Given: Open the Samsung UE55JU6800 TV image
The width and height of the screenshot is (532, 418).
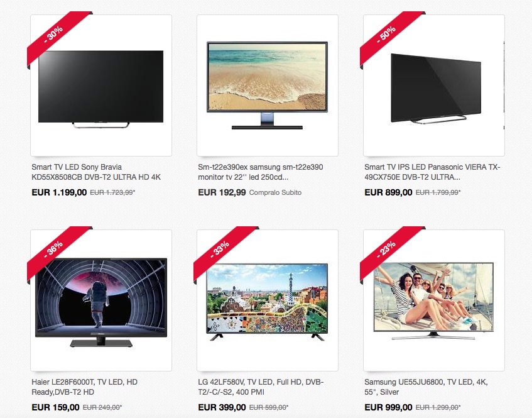Looking at the screenshot, I should (434, 300).
